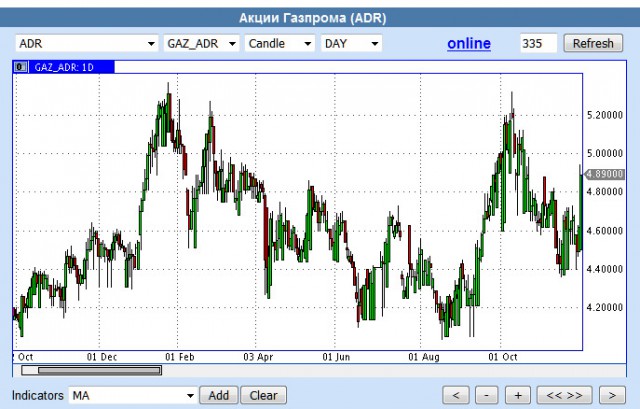Image resolution: width=640 pixels, height=409 pixels.
Task: Click the 4.40000 price axis label
Action: click(x=605, y=269)
